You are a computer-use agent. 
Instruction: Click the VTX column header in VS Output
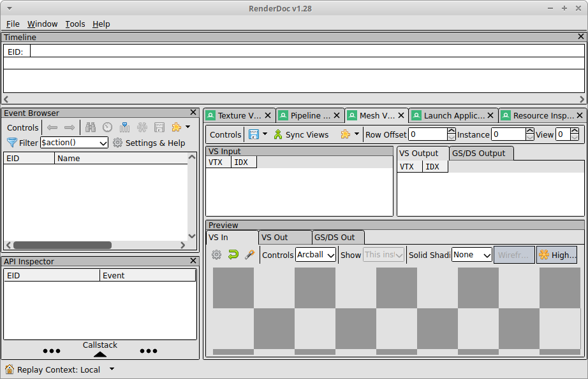pos(410,167)
